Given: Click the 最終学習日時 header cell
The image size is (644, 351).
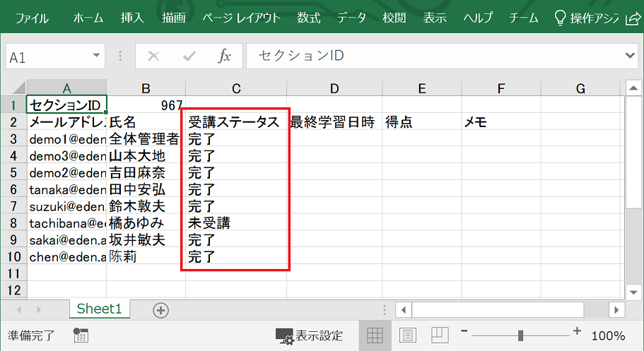Looking at the screenshot, I should pyautogui.click(x=334, y=122).
